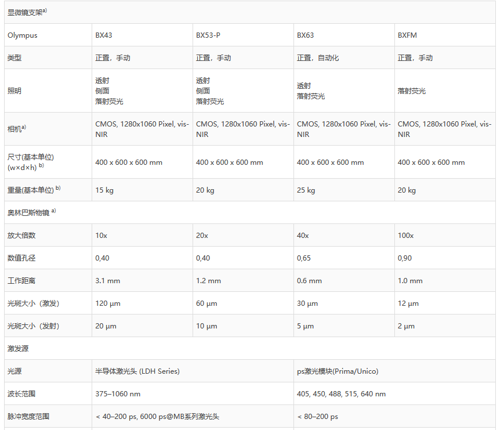Select the "100x" magnification cell
504x430 pixels.
point(405,236)
